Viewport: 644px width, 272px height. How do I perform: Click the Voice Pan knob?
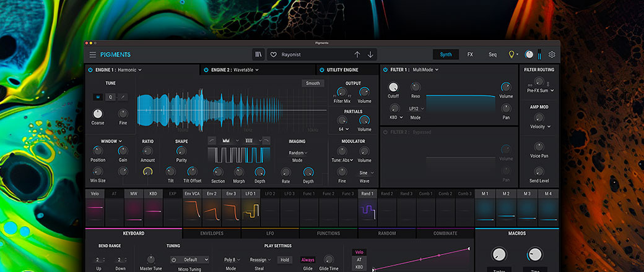539,147
